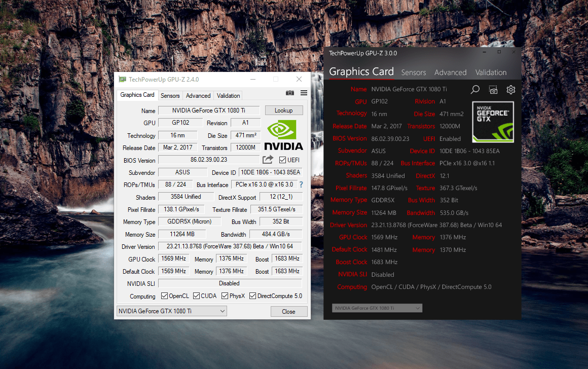Open Validation tab in GPU-Z 3.0.0

491,72
